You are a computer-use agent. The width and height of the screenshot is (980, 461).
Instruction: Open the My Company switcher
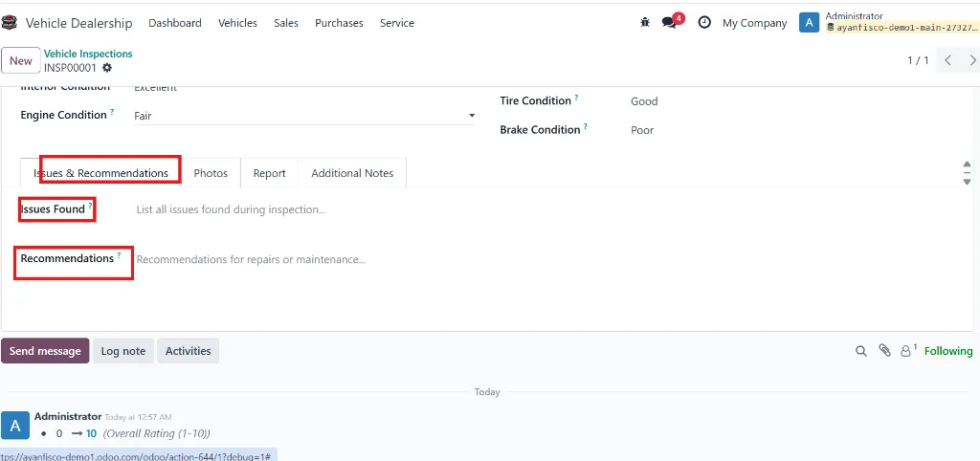pyautogui.click(x=754, y=23)
